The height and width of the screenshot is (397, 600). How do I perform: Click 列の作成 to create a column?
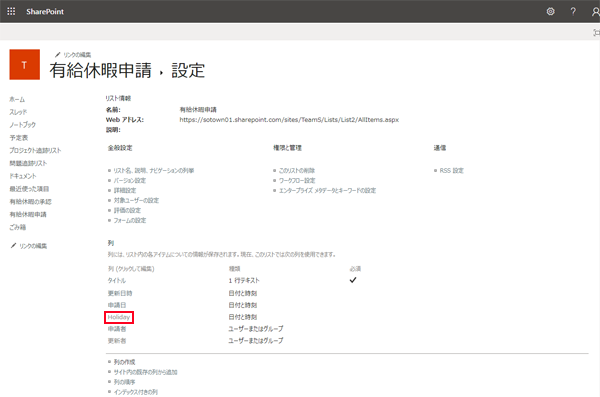(x=124, y=362)
